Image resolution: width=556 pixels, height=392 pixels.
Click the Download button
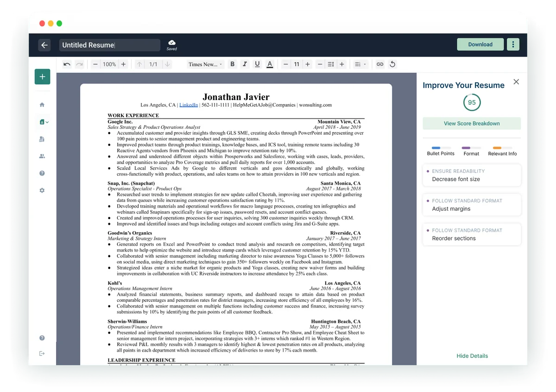click(480, 44)
